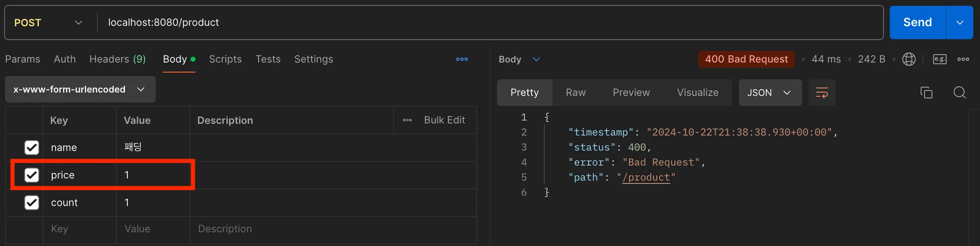Click the save example e.g. icon
The image size is (980, 246).
939,59
